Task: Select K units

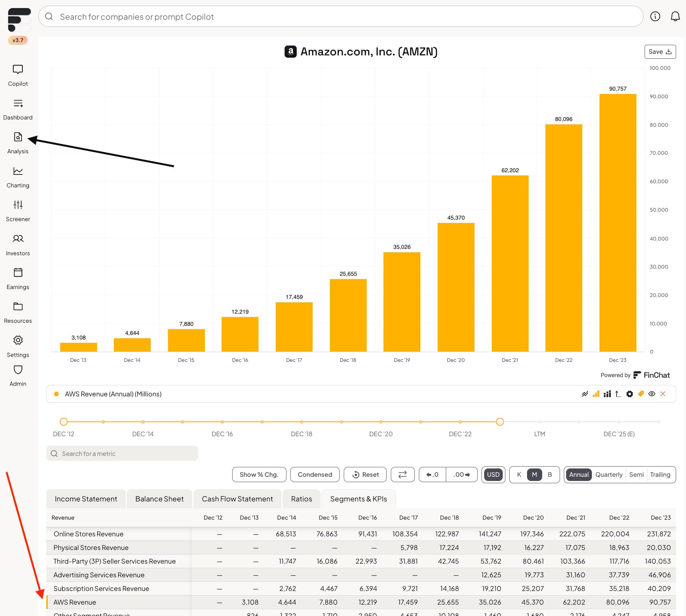Action: click(x=519, y=475)
